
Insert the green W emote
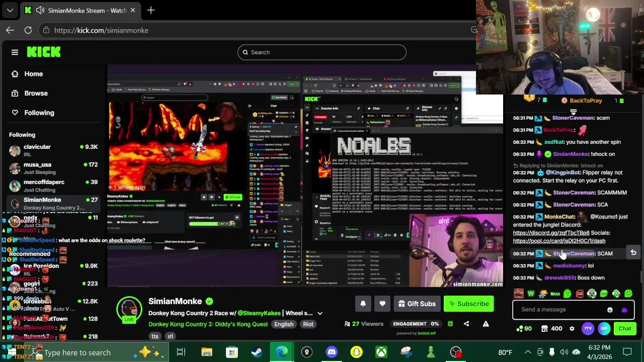coord(531,294)
